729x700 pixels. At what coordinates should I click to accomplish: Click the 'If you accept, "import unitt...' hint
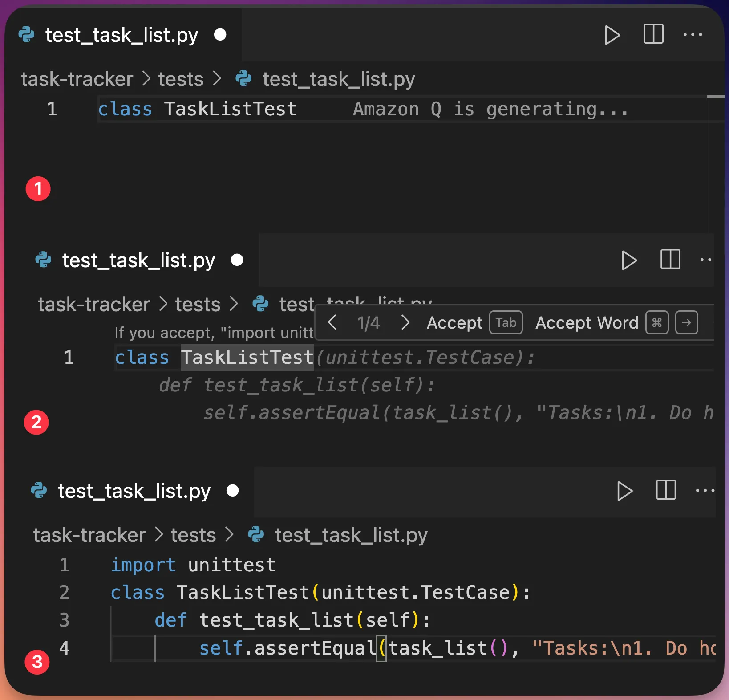(214, 333)
